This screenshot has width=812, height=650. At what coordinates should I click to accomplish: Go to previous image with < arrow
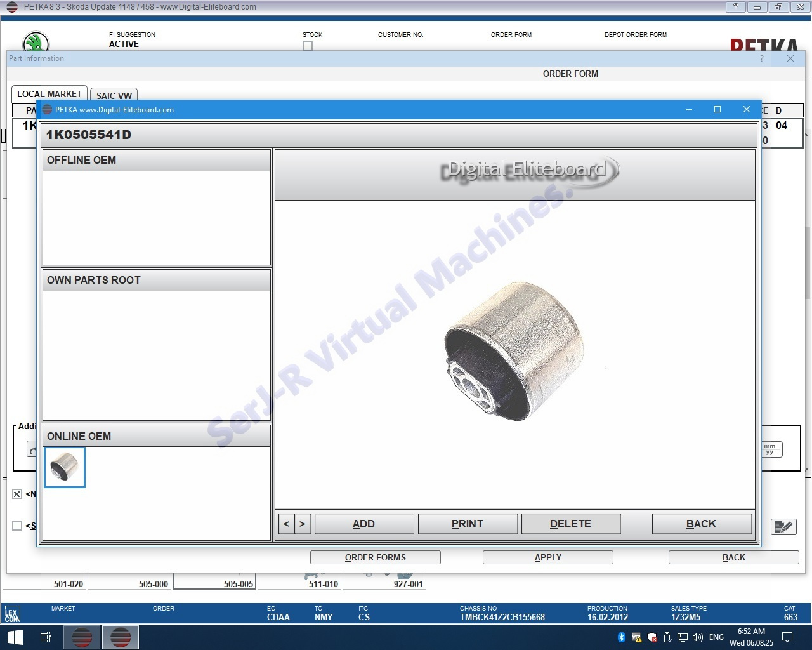(287, 524)
